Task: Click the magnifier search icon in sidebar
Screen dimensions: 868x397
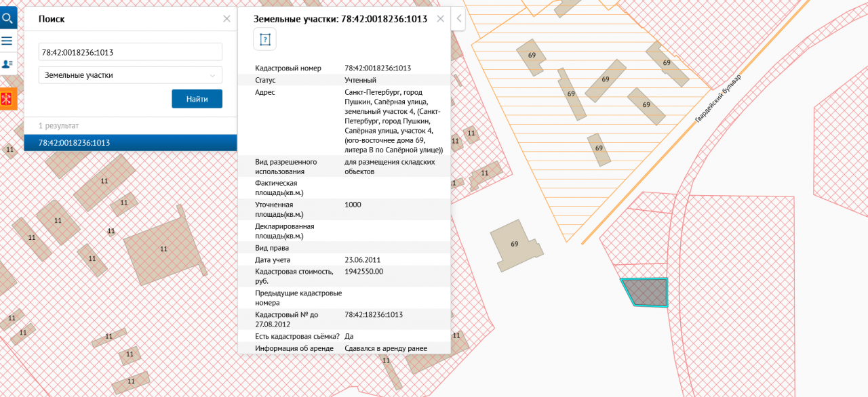Action: tap(8, 17)
